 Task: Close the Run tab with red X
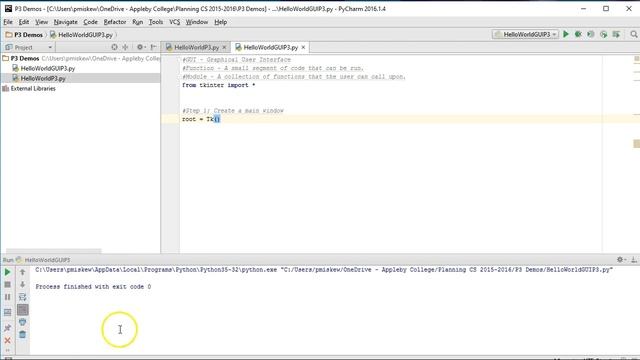pos(7,340)
